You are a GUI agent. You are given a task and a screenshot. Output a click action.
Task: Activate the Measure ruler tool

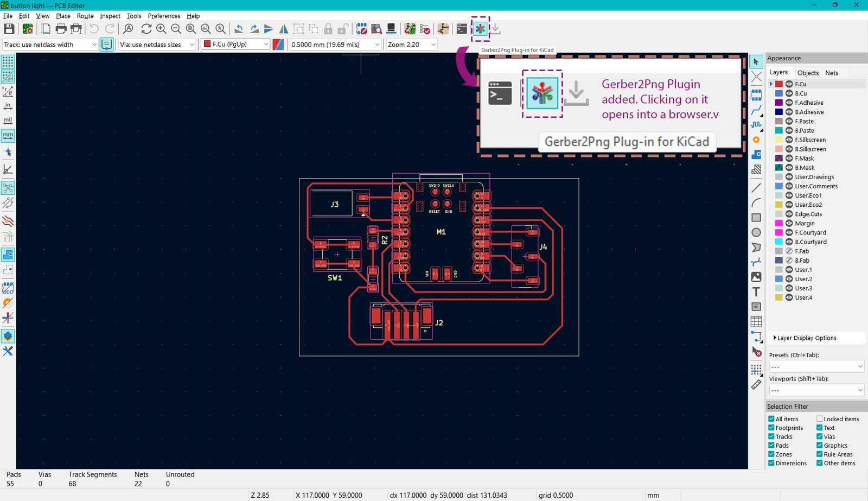click(x=756, y=385)
